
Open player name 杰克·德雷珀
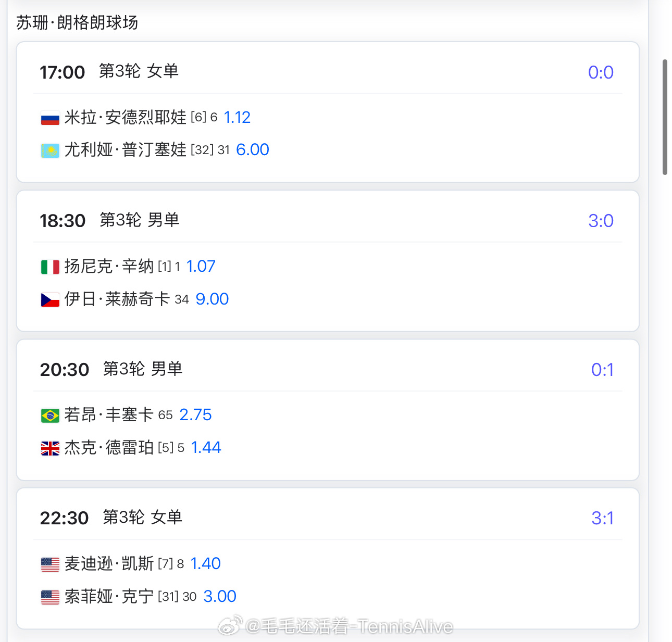coord(109,447)
